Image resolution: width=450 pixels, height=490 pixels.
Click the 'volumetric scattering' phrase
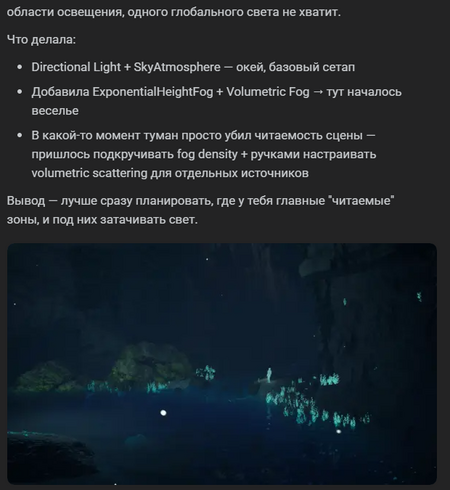89,173
